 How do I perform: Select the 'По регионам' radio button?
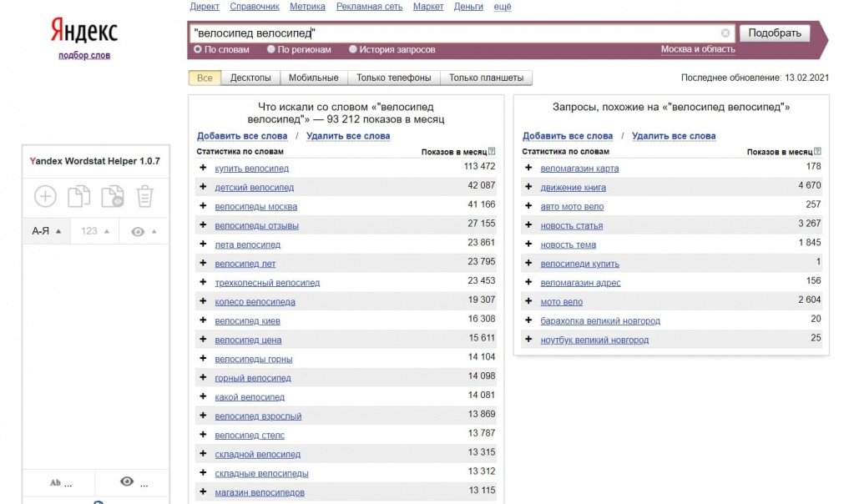point(271,49)
